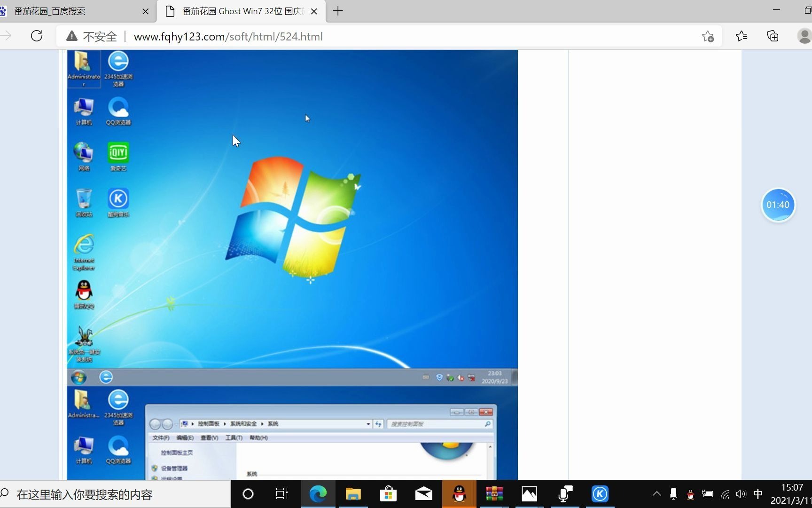Viewport: 812px width, 508px height.
Task: Open the Photos app on taskbar
Action: click(x=529, y=494)
